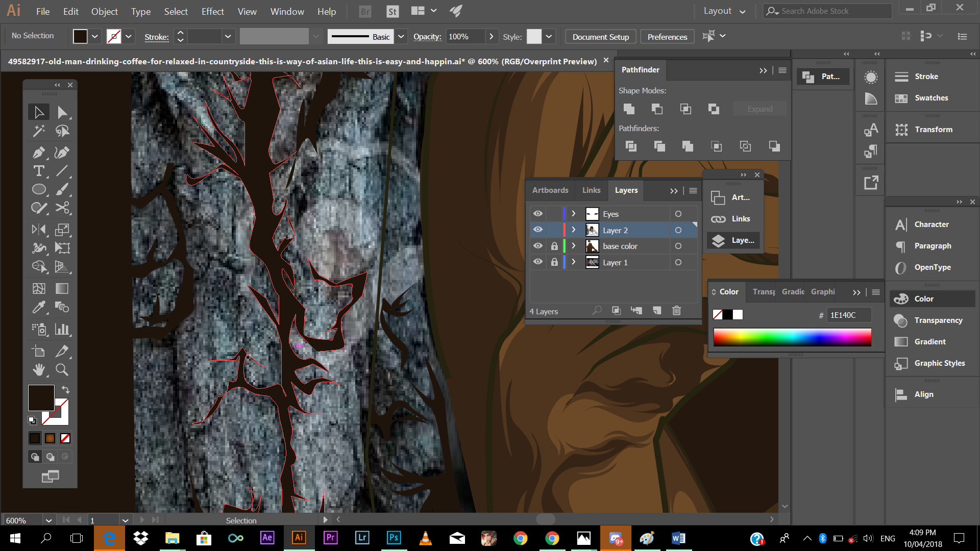Select the Pen tool
Viewport: 980px width, 551px height.
[39, 153]
